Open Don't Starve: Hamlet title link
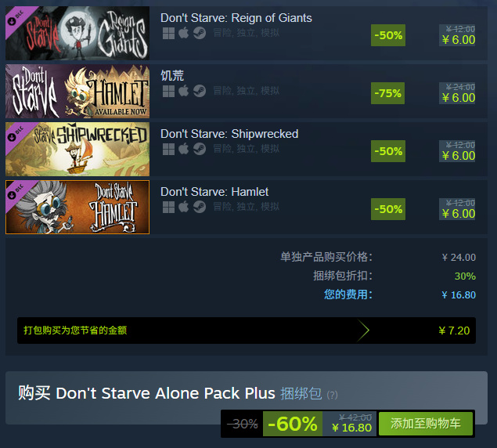Screen dimensions: 497x448 (214, 192)
